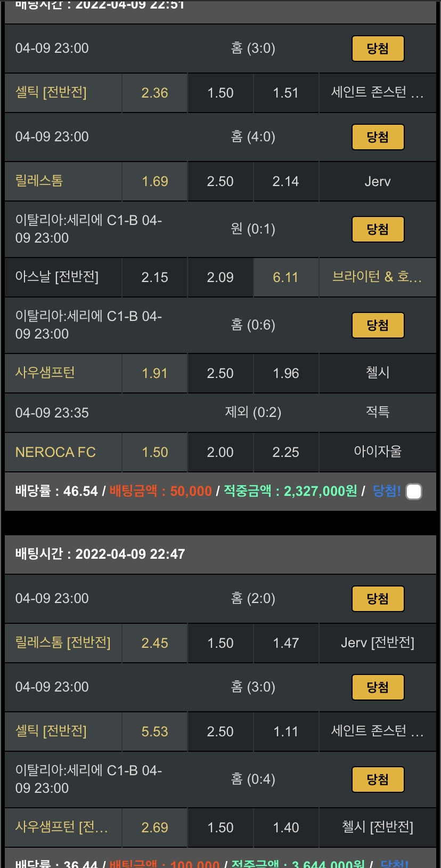Click the highlighted 6.11 odds cell
The width and height of the screenshot is (441, 868).
point(285,277)
